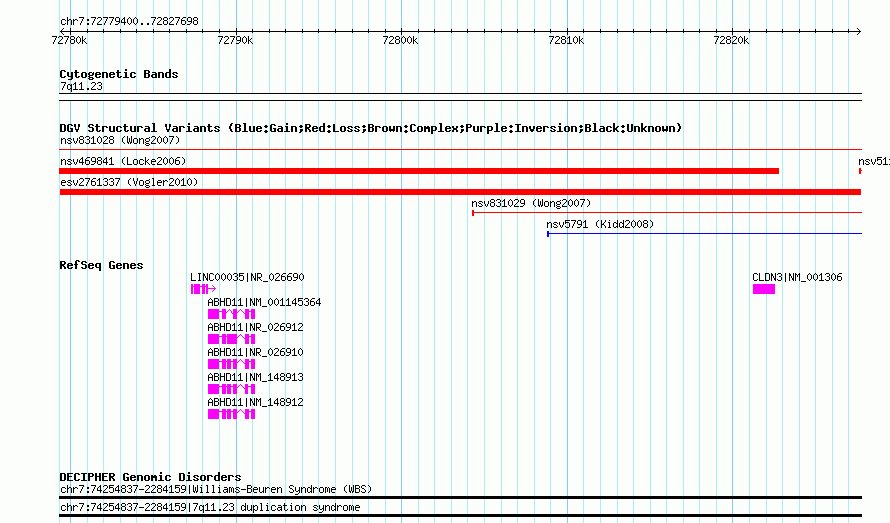Open nsv831029 (Wong2007) label
Image resolution: width=890 pixels, height=523 pixels.
(x=531, y=203)
